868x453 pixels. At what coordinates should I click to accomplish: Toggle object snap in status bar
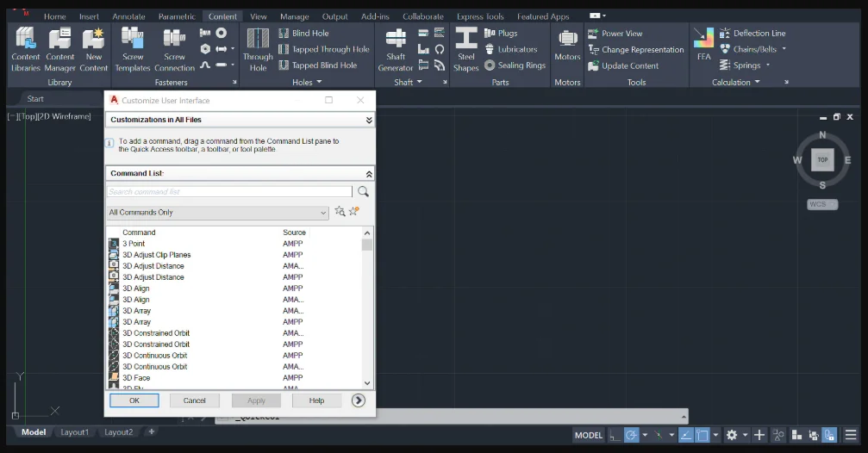[x=703, y=435]
